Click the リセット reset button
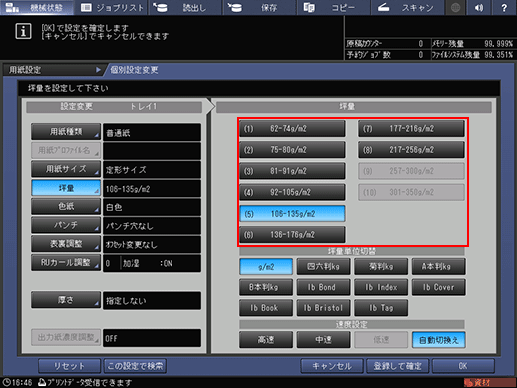The height and width of the screenshot is (388, 517). pos(69,366)
